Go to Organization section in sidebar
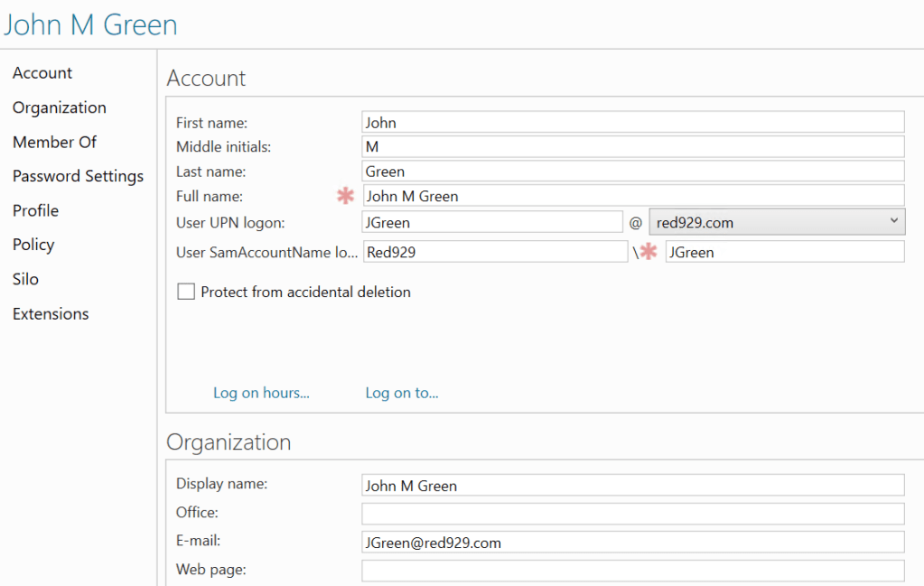 pos(60,107)
